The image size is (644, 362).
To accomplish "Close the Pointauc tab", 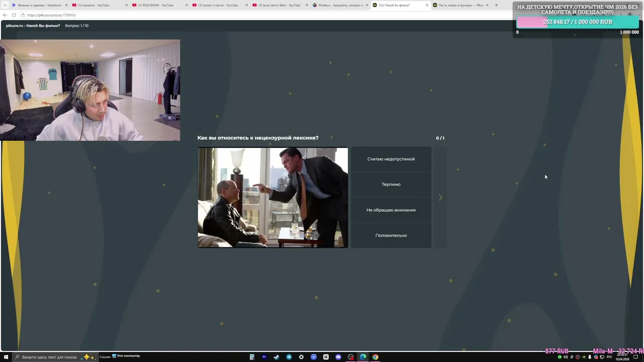I will click(367, 5).
